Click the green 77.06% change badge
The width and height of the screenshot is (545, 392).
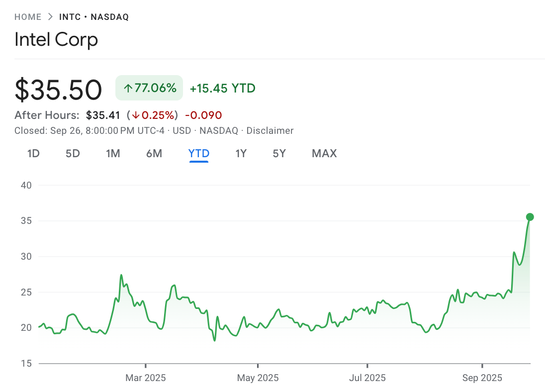point(149,88)
